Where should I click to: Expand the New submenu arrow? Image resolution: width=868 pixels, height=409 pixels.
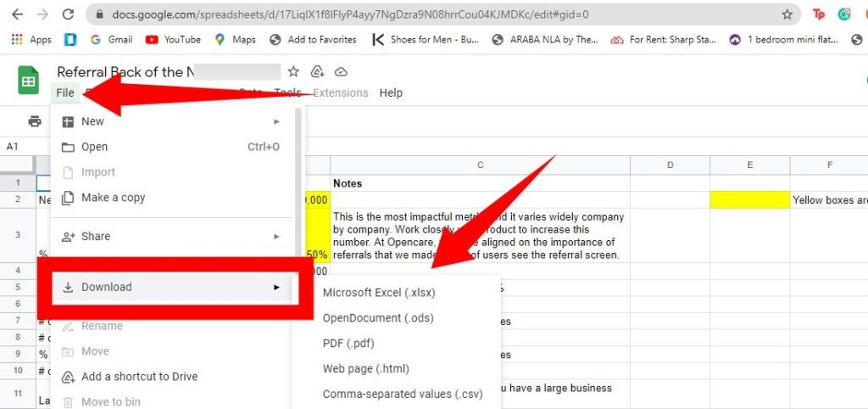[277, 121]
